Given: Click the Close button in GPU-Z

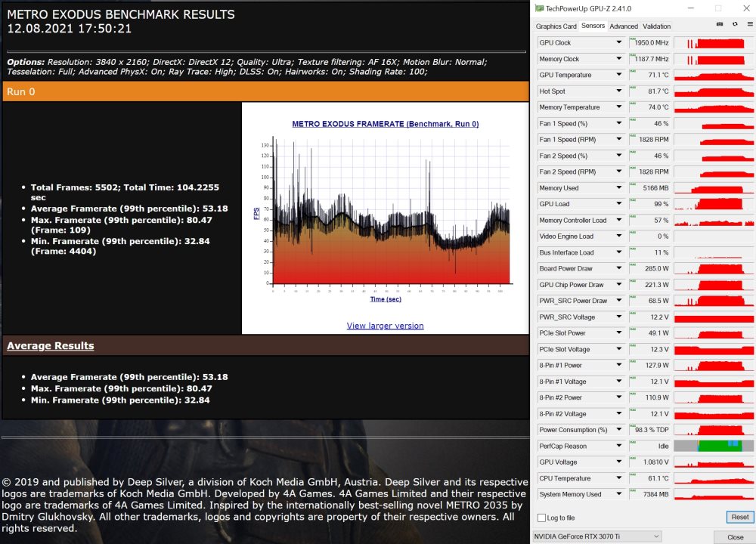Looking at the screenshot, I should 735,536.
